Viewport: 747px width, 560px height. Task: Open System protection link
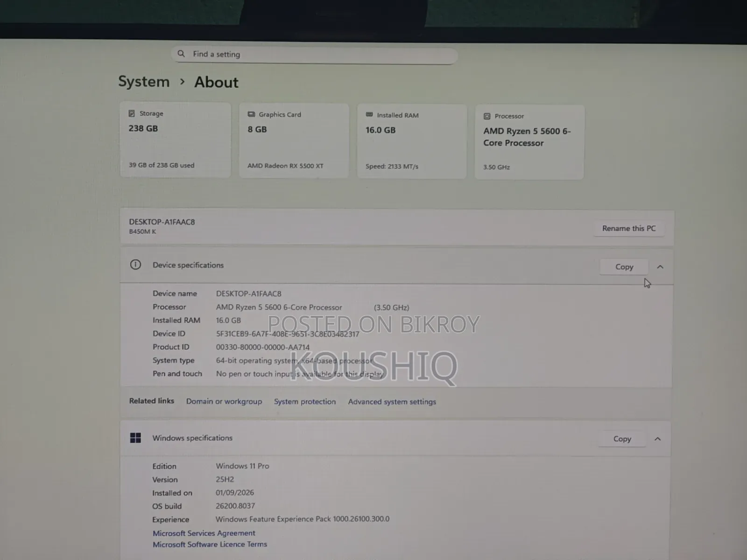tap(305, 401)
